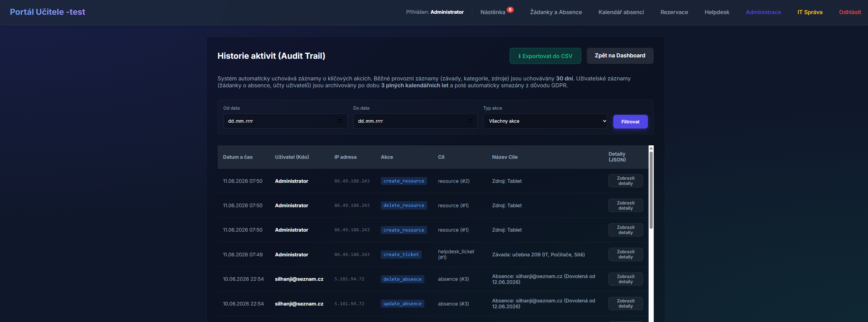The width and height of the screenshot is (868, 322).
Task: Click the table's vertical scrollbar thumb
Action: click(651, 190)
